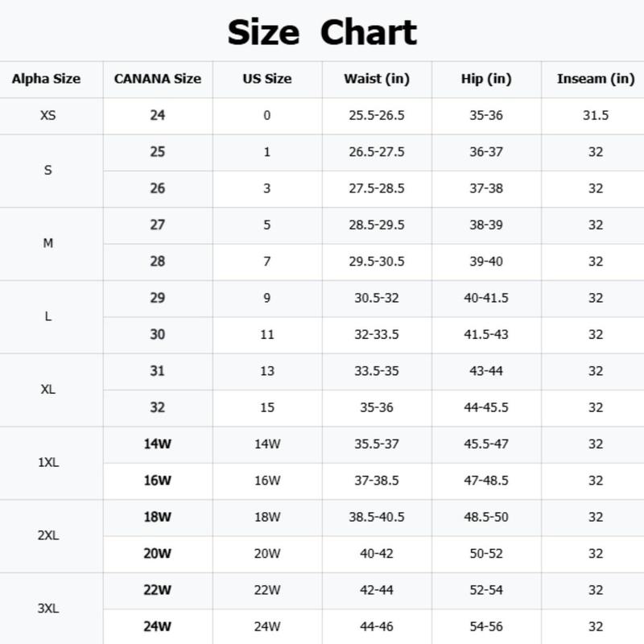Click waist measurement 38.5-40.5
Viewport: 644px width, 644px height.
pos(377,517)
